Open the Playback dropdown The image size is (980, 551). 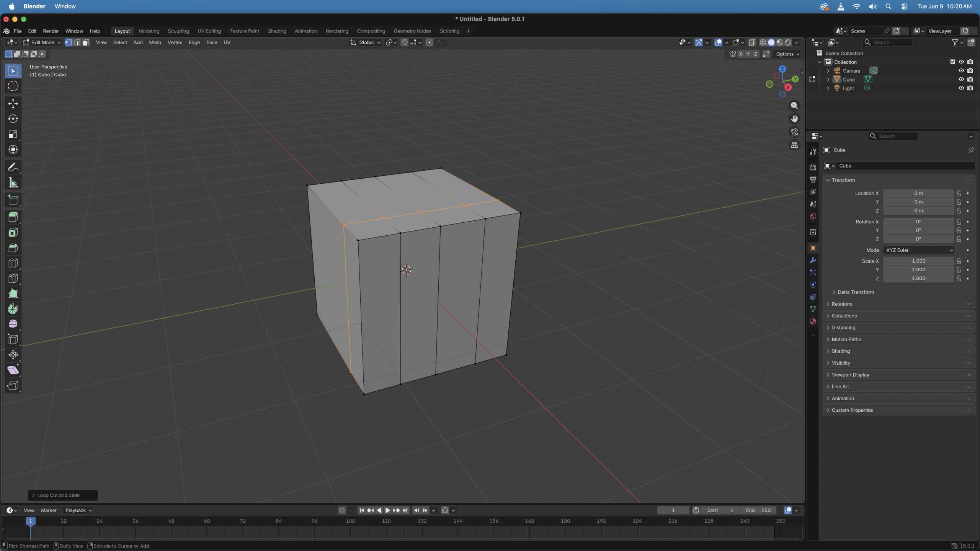[x=79, y=510]
